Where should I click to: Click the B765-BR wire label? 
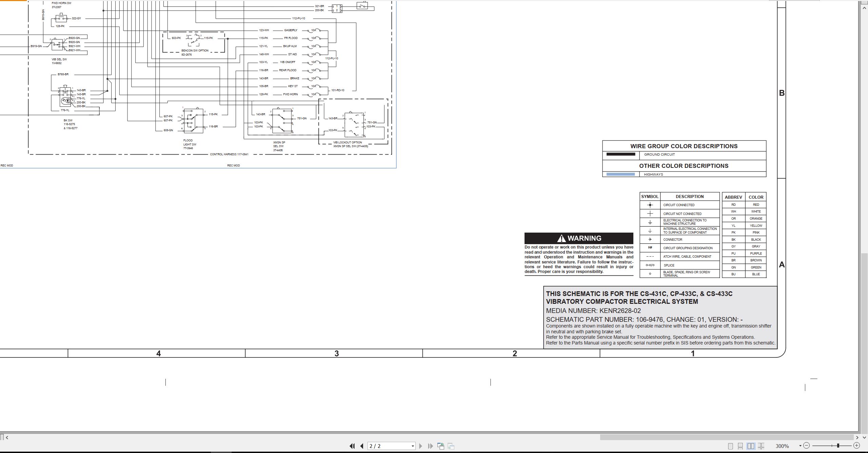tap(63, 74)
